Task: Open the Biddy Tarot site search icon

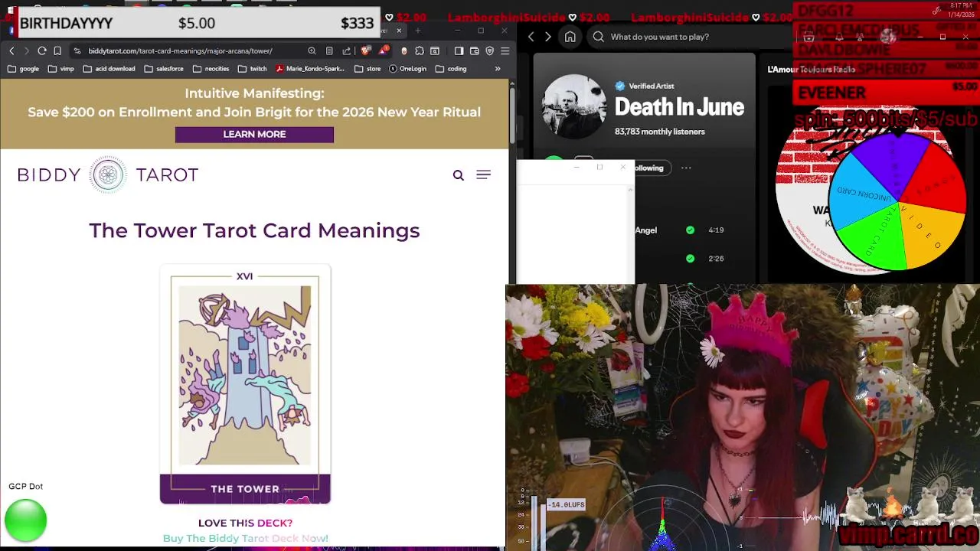Action: coord(458,175)
